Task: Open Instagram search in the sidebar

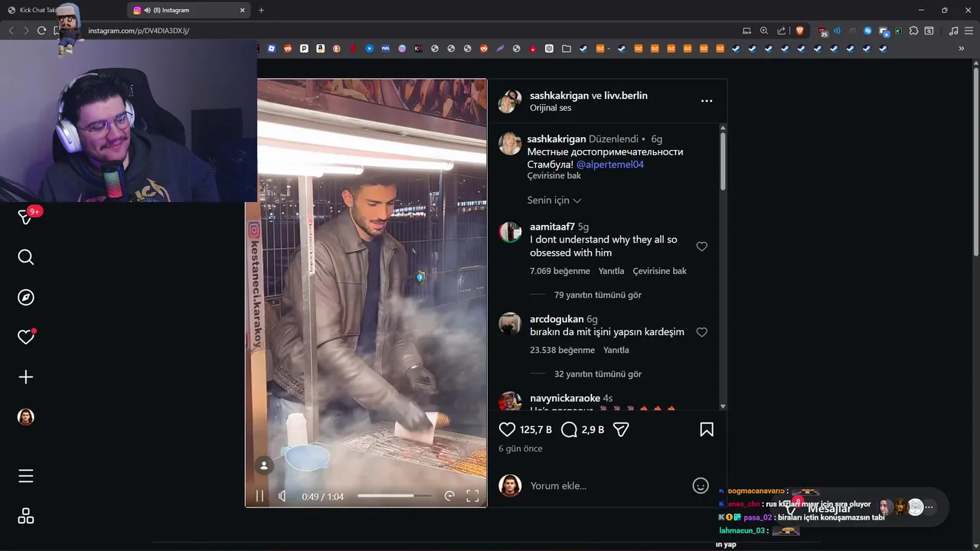Action: [x=26, y=257]
